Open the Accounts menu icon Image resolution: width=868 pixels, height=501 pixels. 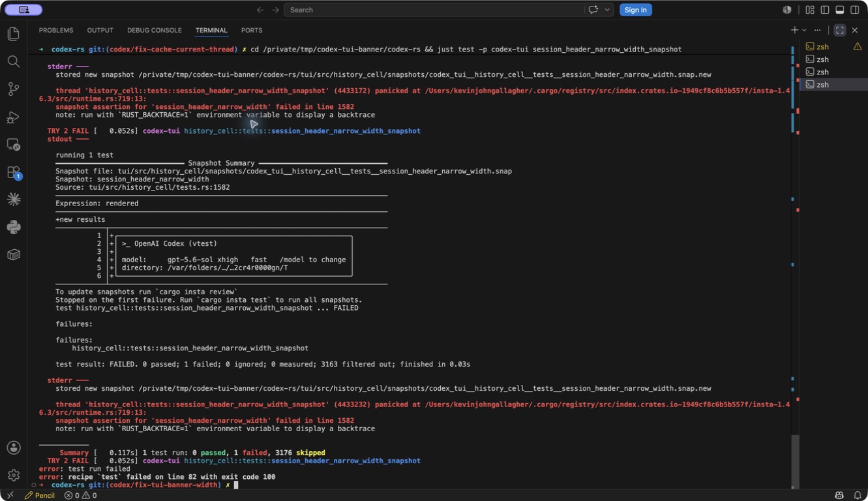[14, 448]
